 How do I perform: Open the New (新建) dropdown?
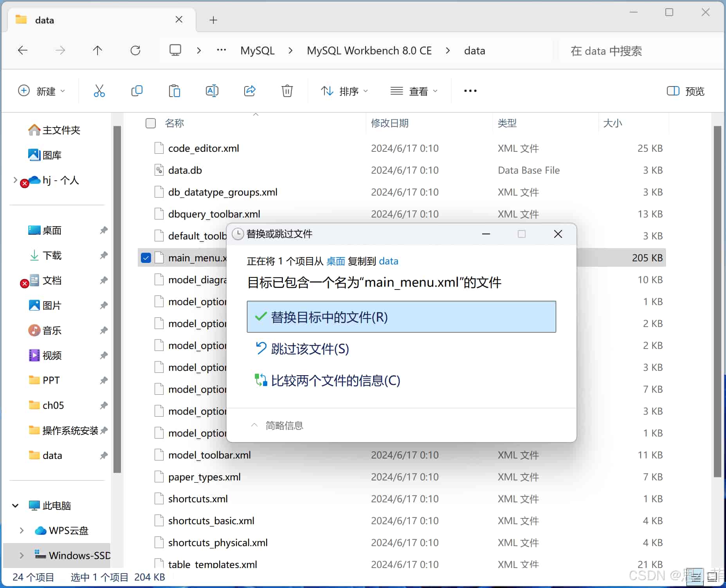pyautogui.click(x=41, y=91)
